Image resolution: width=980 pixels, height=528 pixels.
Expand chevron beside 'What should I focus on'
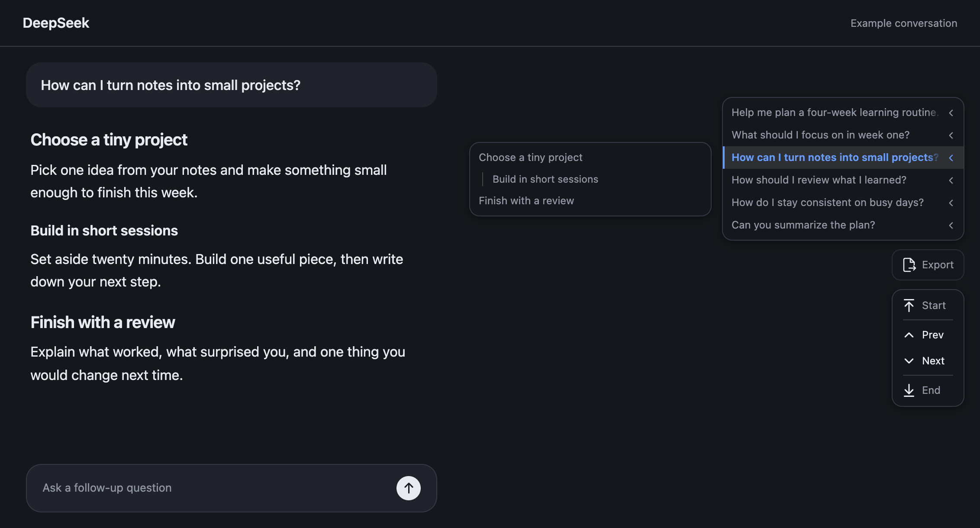point(951,135)
